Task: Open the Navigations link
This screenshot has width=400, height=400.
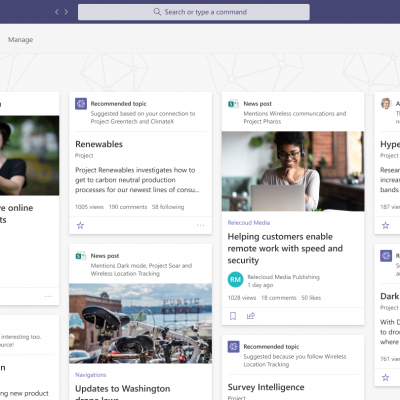Action: tap(91, 375)
